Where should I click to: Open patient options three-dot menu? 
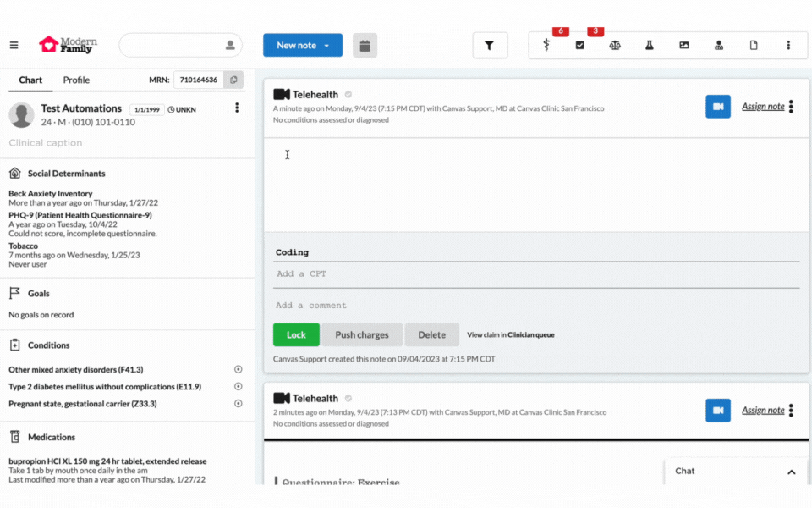pyautogui.click(x=237, y=108)
